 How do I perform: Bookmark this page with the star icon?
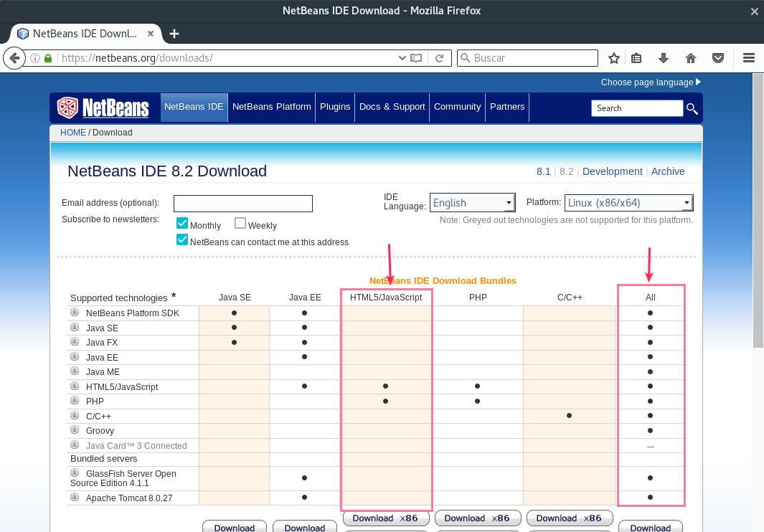614,59
